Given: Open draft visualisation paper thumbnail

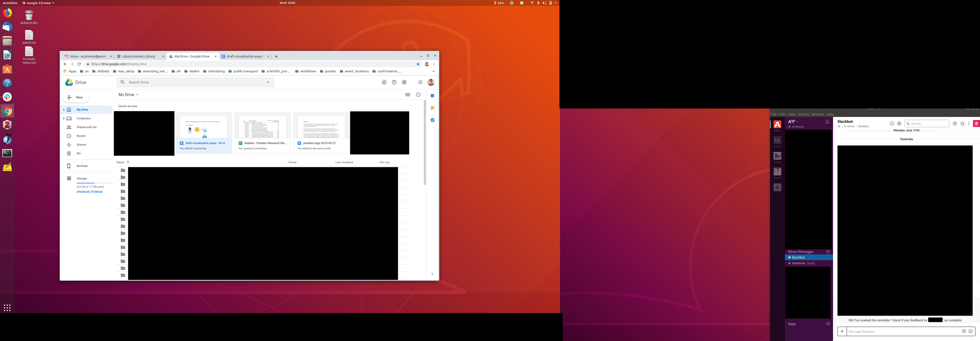Looking at the screenshot, I should [203, 127].
